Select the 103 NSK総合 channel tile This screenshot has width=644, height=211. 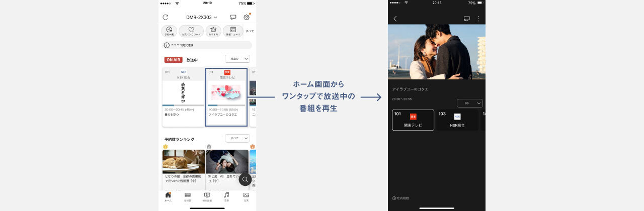(x=457, y=120)
